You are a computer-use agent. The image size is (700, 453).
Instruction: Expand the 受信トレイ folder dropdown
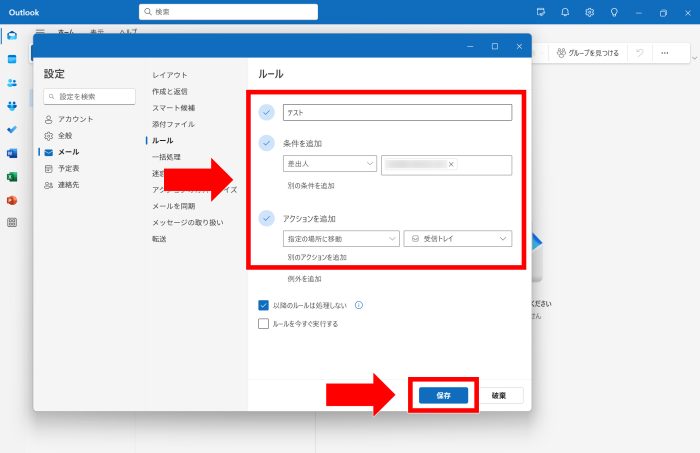458,239
